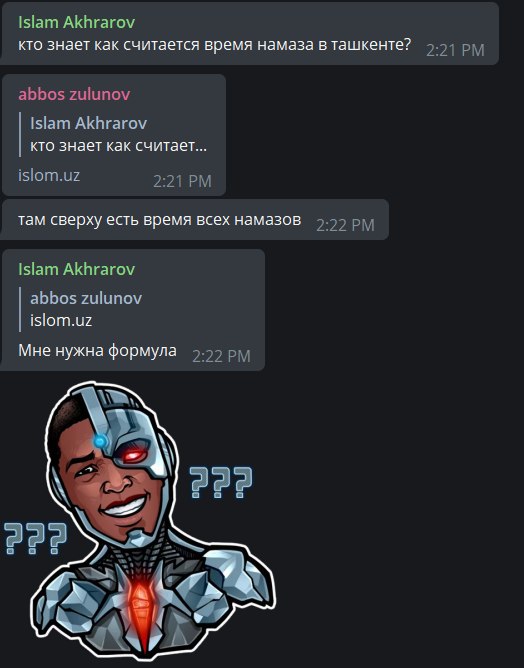524x668 pixels.
Task: Click the 2:21 PM timestamp next to islom.uz
Action: point(182,181)
